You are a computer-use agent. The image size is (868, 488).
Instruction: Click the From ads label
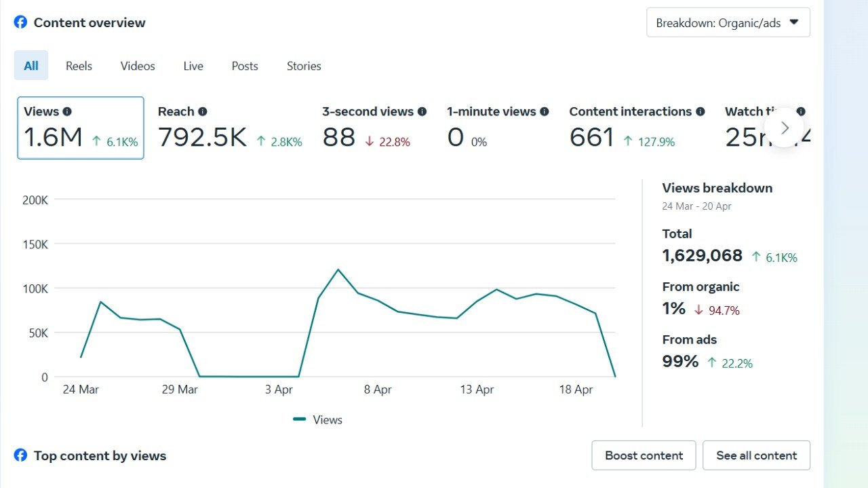690,340
